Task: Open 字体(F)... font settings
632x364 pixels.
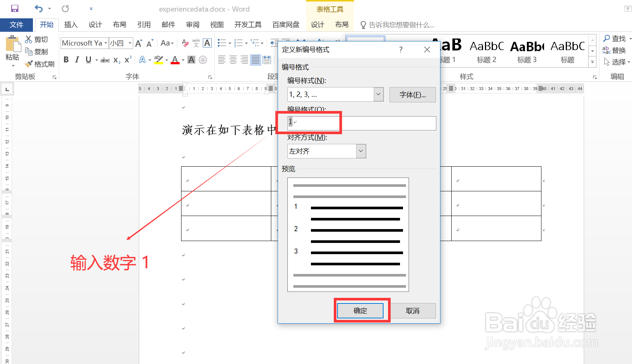Action: pyautogui.click(x=413, y=95)
